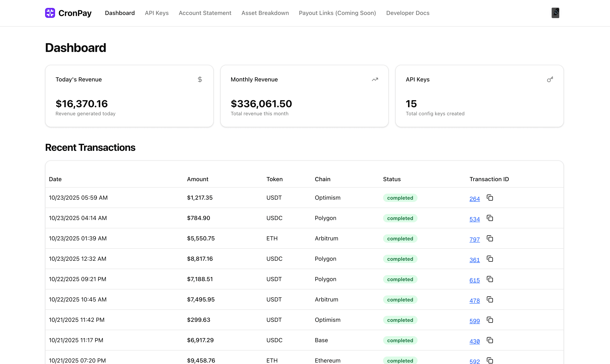610x364 pixels.
Task: Click the key icon on API Keys card
Action: [550, 80]
